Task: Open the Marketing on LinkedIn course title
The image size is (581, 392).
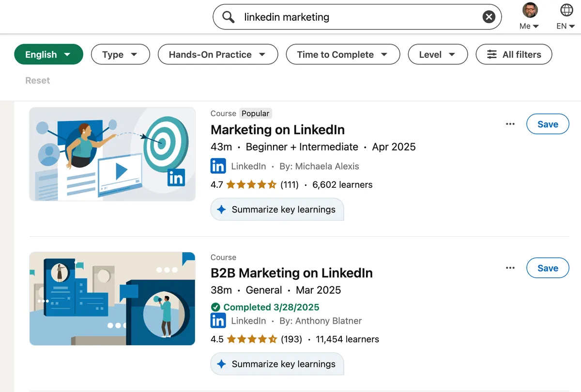Action: 278,130
